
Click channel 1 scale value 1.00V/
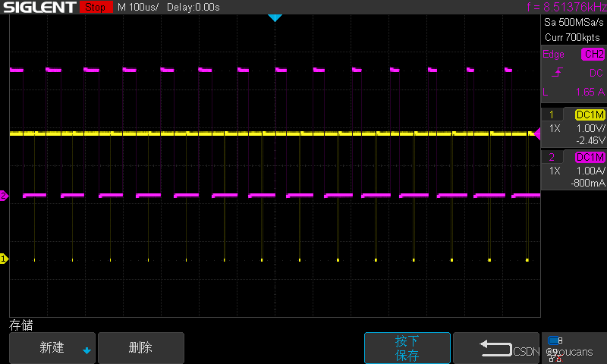[591, 128]
